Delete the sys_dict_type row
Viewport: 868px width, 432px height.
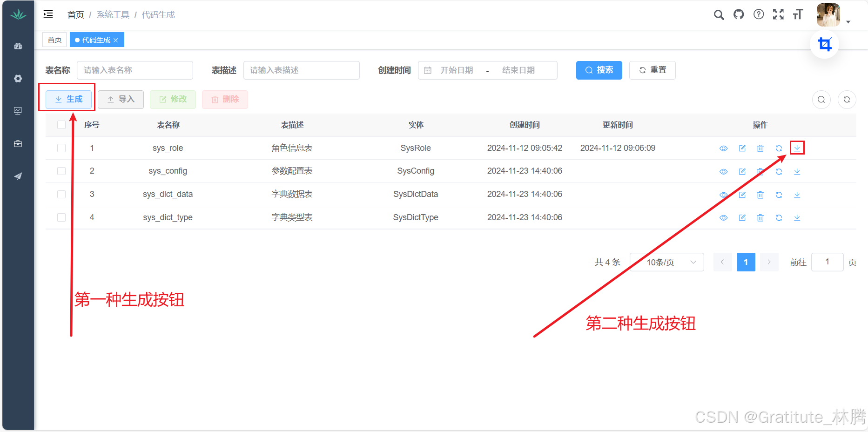click(760, 218)
